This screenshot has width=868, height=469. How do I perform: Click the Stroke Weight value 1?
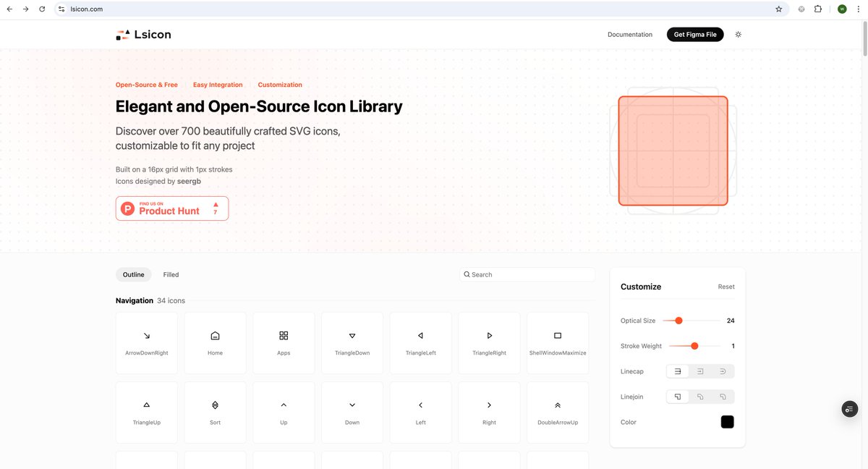(x=733, y=346)
